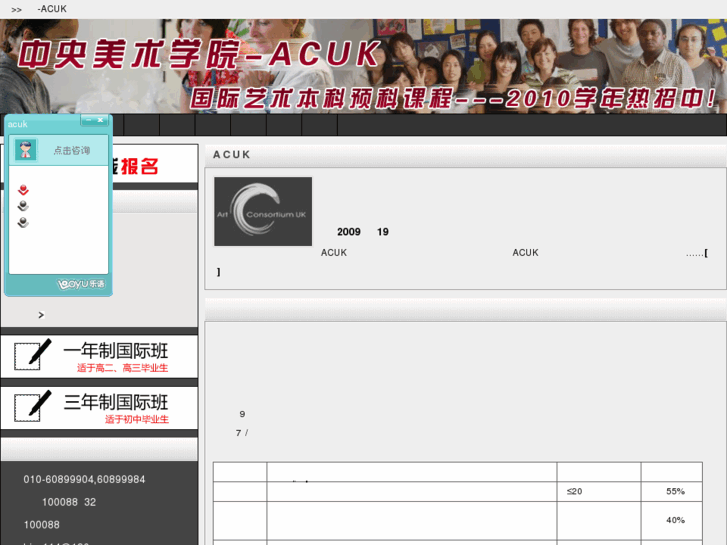Click the A C U K section heading
The height and width of the screenshot is (545, 727).
[x=231, y=154]
